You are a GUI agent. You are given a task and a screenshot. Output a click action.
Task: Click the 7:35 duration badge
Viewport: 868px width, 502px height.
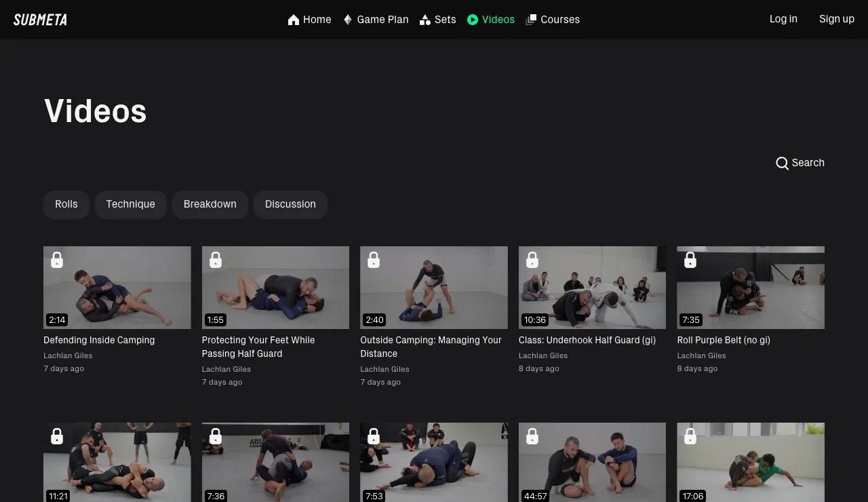[x=691, y=320]
